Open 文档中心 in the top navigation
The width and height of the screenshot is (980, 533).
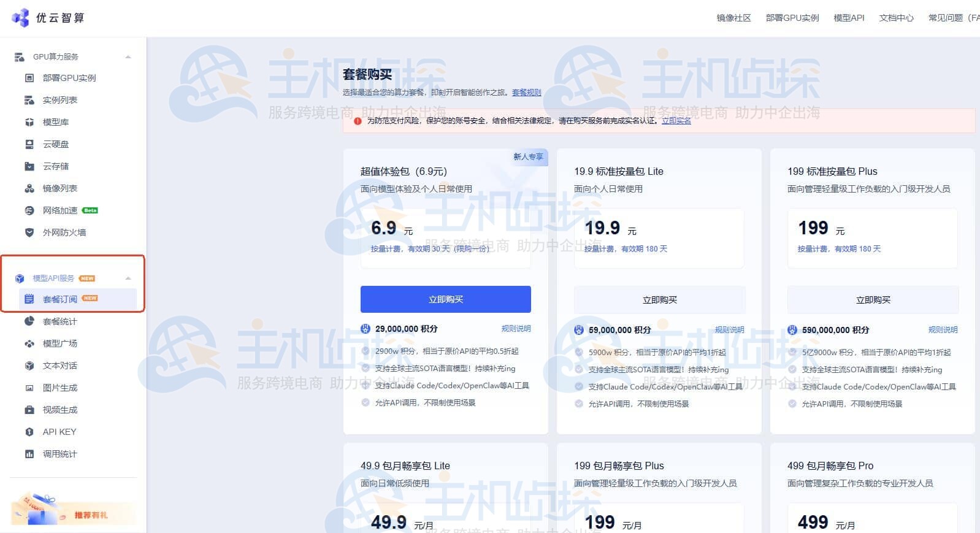coord(897,18)
